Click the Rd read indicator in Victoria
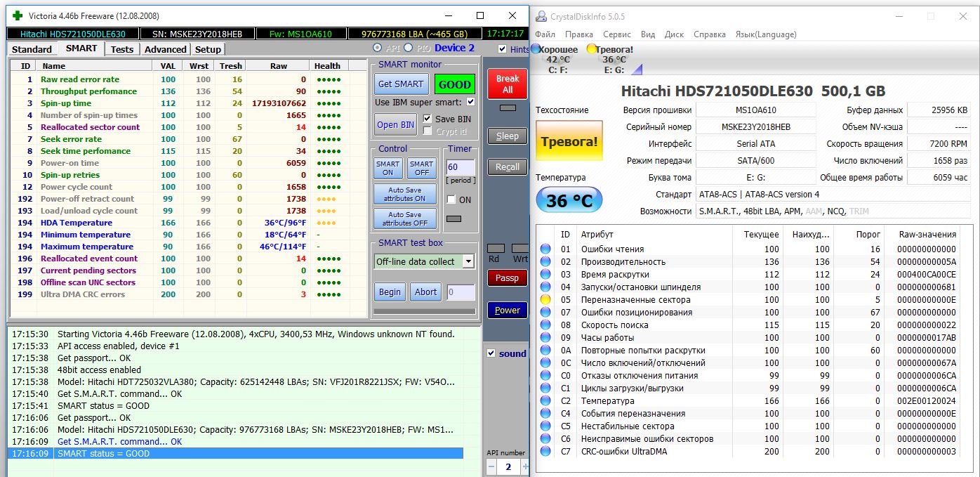 click(x=496, y=249)
